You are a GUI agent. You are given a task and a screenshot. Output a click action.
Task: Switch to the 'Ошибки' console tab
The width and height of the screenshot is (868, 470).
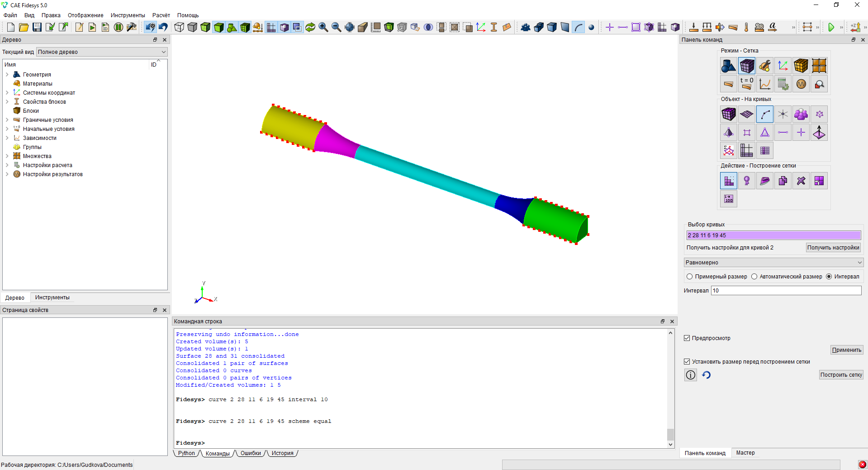click(251, 453)
